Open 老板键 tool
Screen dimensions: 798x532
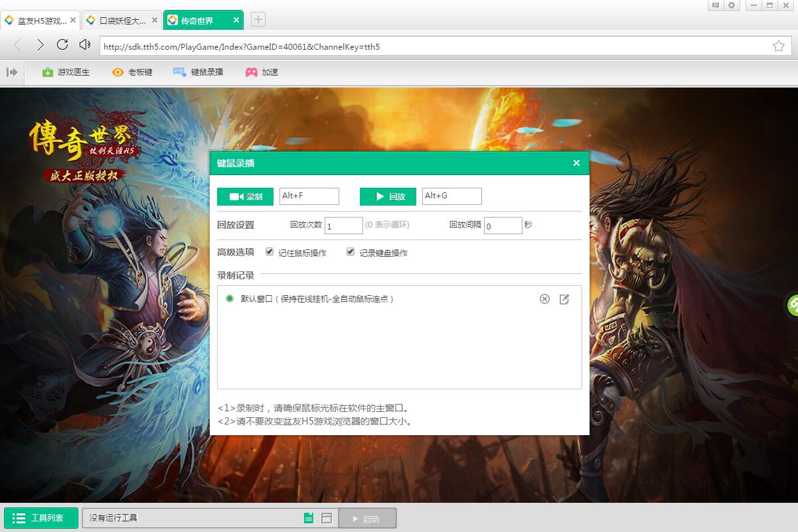(x=132, y=72)
